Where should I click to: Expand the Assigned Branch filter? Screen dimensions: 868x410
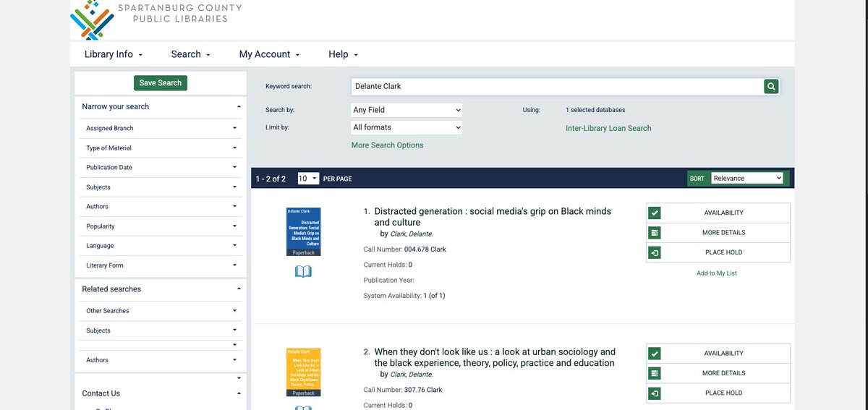tap(161, 128)
